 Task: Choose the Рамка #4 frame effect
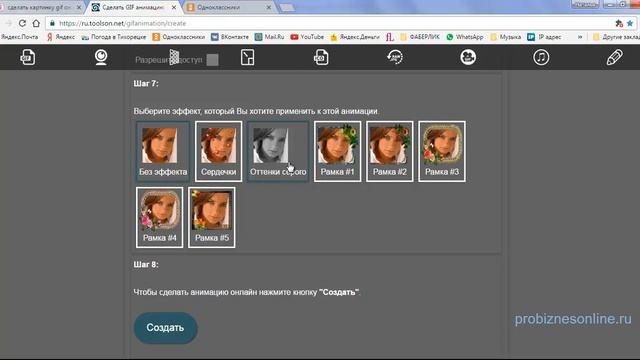tap(160, 218)
